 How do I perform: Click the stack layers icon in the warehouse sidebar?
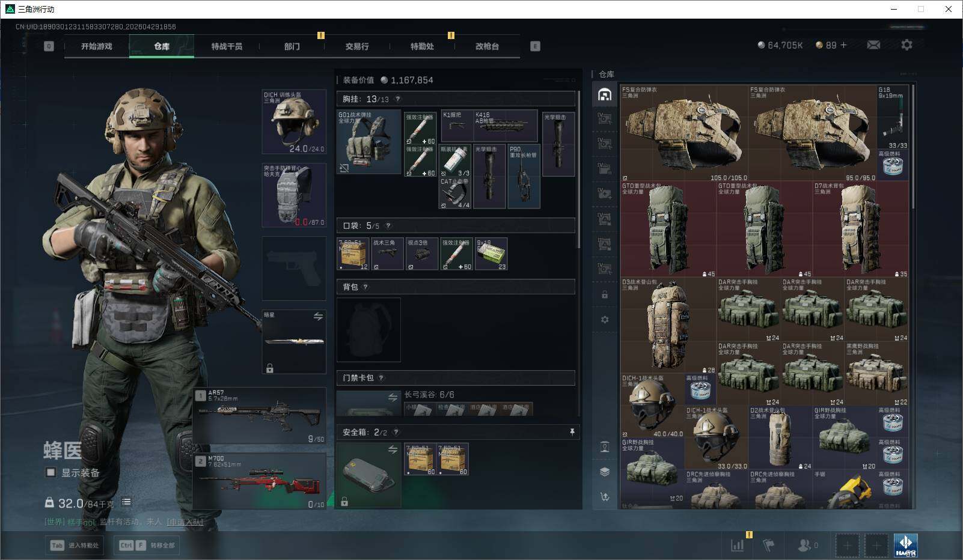coord(605,472)
